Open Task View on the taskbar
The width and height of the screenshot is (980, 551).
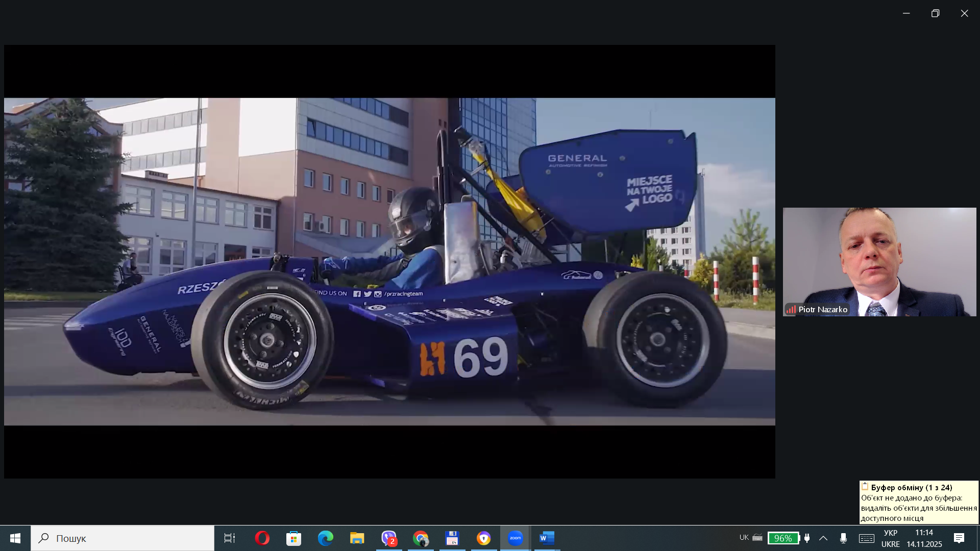pyautogui.click(x=230, y=538)
